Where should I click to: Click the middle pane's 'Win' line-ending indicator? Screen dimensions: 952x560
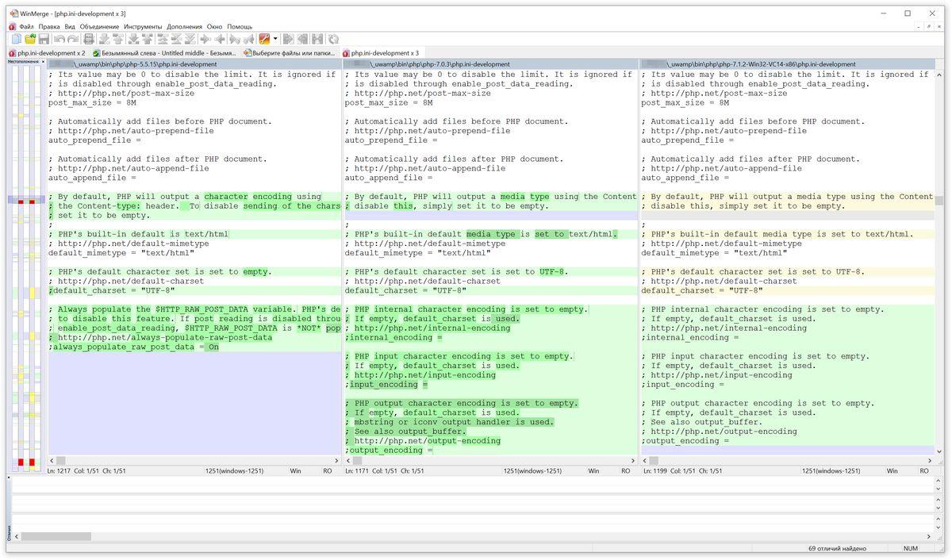(x=593, y=471)
